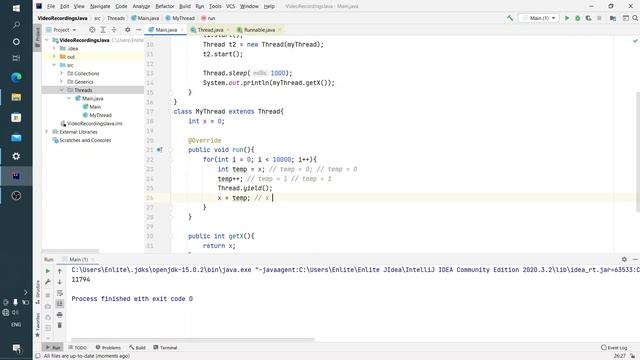Click the run gutter icon beside line 21
Screen dimensions: 640x360
click(x=160, y=150)
